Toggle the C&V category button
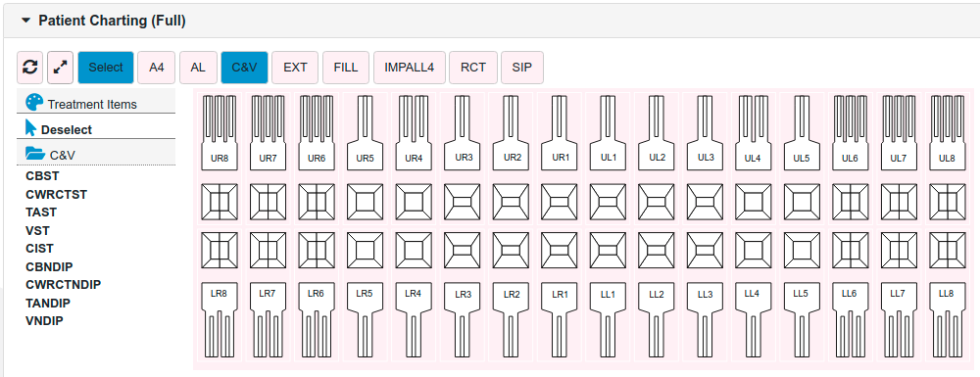 point(244,68)
